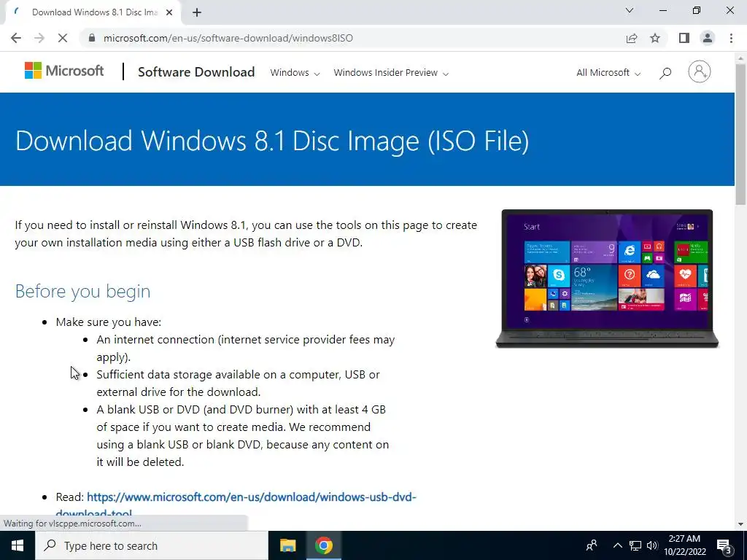This screenshot has width=747, height=560.
Task: Open Software Download home link
Action: [196, 72]
